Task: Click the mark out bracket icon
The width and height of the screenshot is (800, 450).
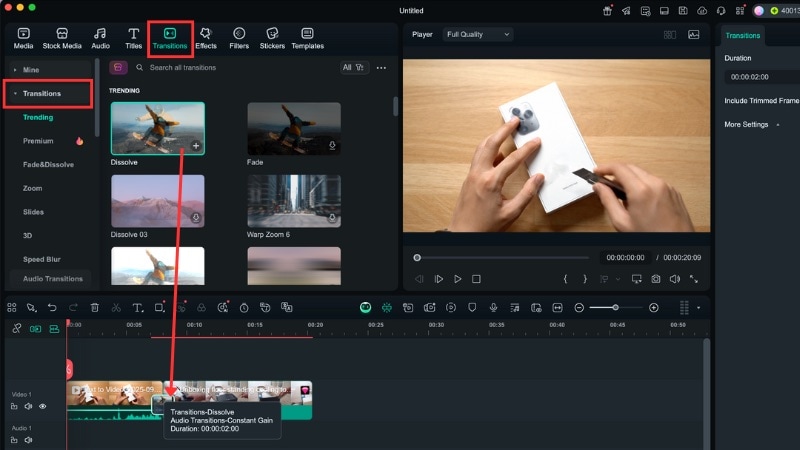Action: click(585, 279)
